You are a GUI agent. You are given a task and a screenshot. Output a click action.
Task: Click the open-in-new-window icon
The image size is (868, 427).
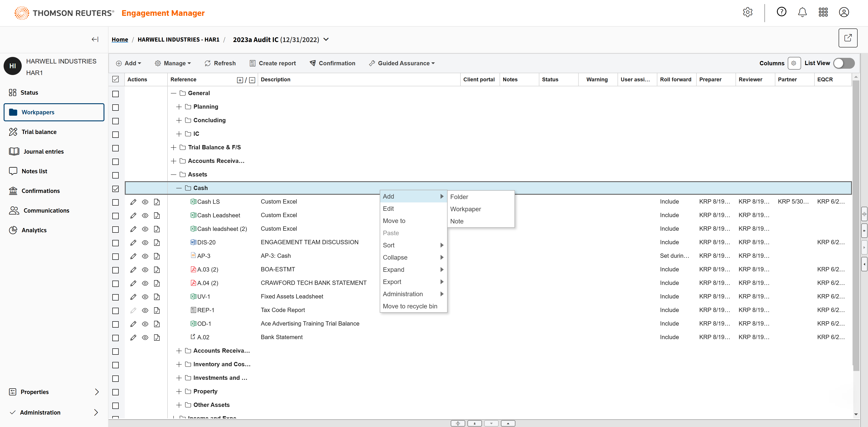pyautogui.click(x=848, y=38)
